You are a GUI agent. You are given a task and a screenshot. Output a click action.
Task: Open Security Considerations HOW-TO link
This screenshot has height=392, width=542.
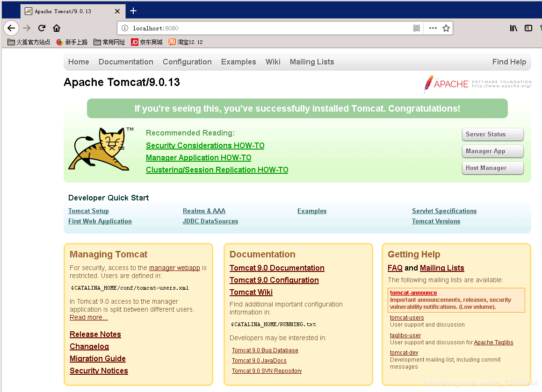(205, 145)
